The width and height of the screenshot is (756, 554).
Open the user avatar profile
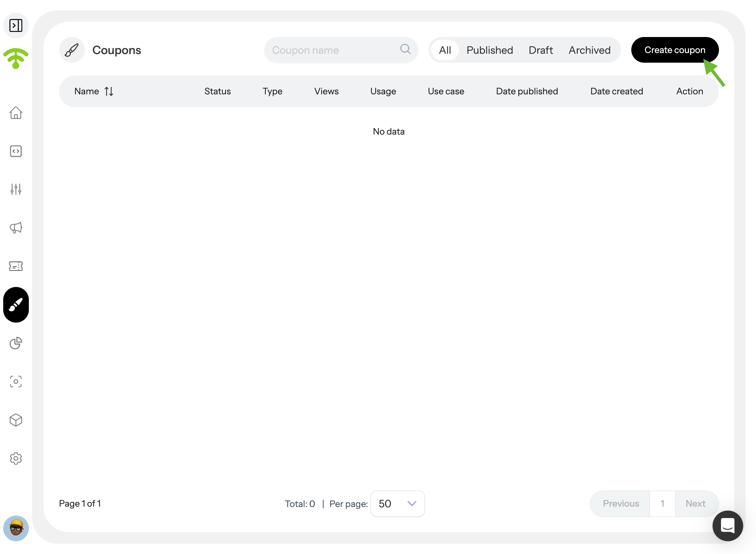(x=16, y=528)
